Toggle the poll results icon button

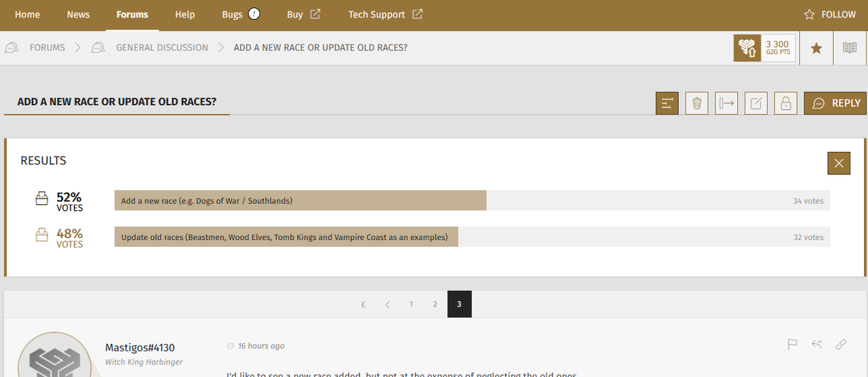tap(667, 103)
